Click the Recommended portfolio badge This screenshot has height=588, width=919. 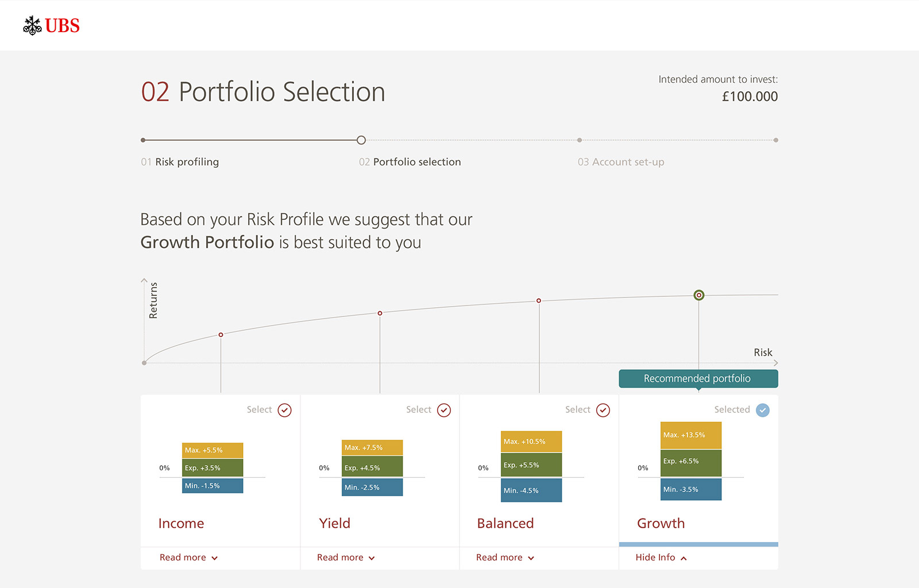click(698, 378)
